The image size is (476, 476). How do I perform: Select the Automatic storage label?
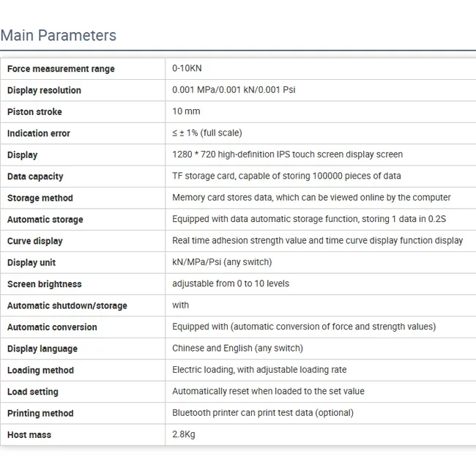pos(45,220)
